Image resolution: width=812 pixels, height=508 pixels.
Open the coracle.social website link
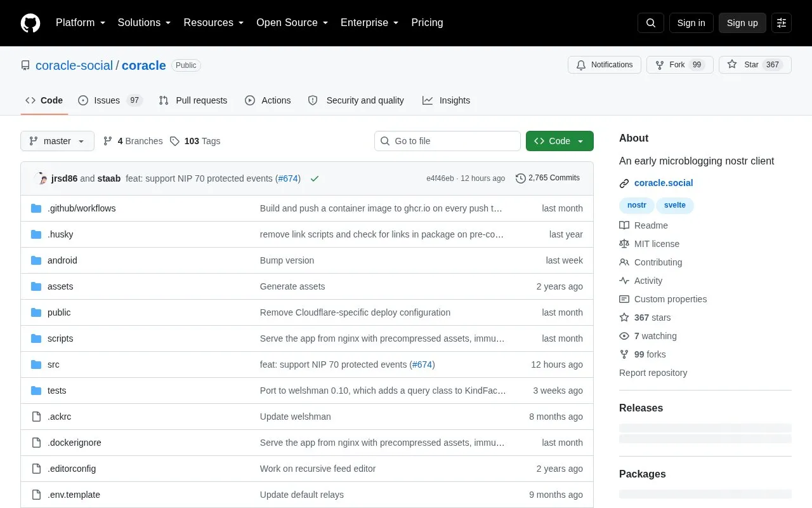664,183
